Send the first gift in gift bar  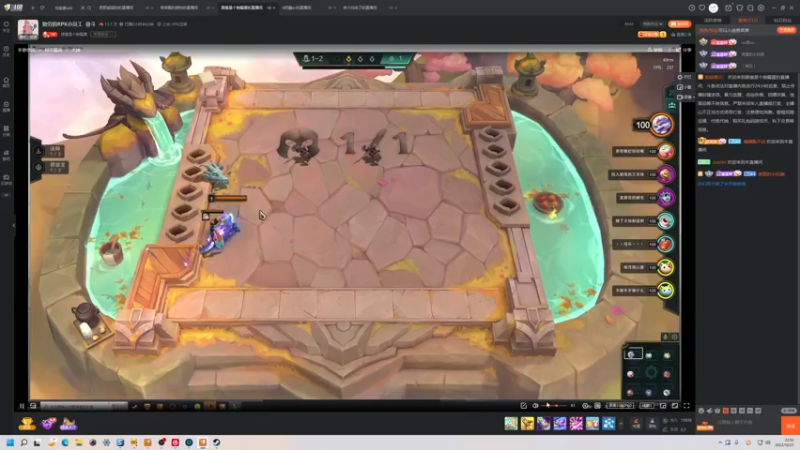(511, 423)
